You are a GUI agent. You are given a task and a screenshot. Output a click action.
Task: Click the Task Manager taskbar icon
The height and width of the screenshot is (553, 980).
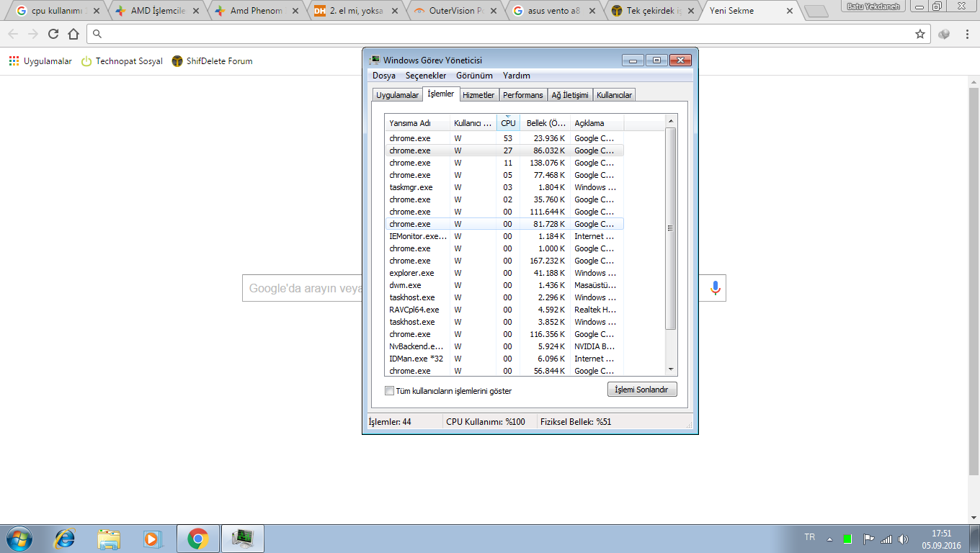coord(244,539)
